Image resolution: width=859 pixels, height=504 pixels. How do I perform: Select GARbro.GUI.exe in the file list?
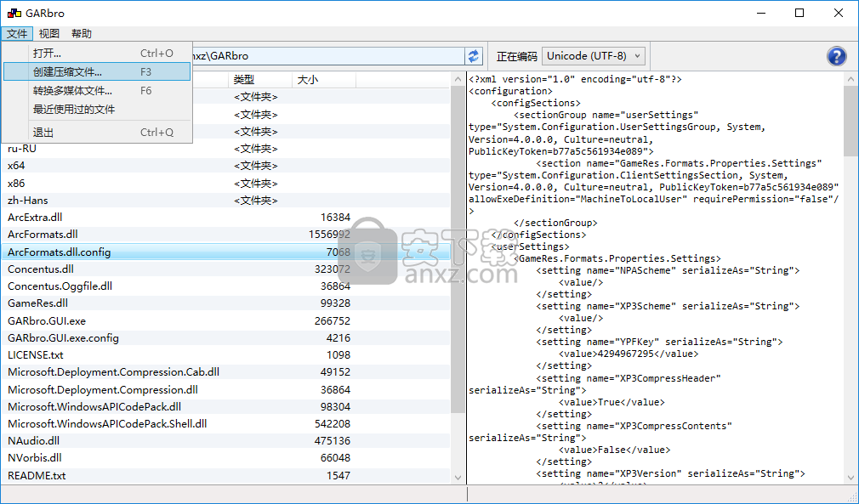click(x=225, y=320)
